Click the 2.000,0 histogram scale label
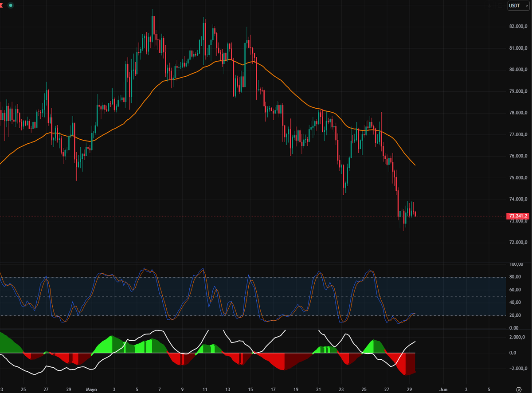The height and width of the screenshot is (393, 532). click(x=517, y=338)
